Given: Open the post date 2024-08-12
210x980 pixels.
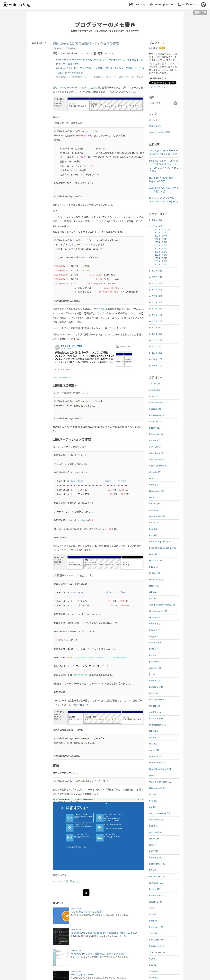Looking at the screenshot, I should 39,43.
